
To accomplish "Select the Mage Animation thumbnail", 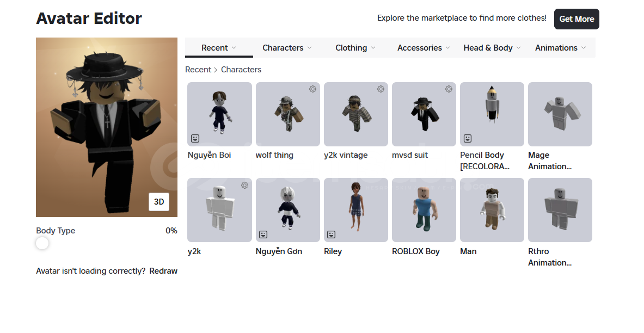I will (560, 114).
